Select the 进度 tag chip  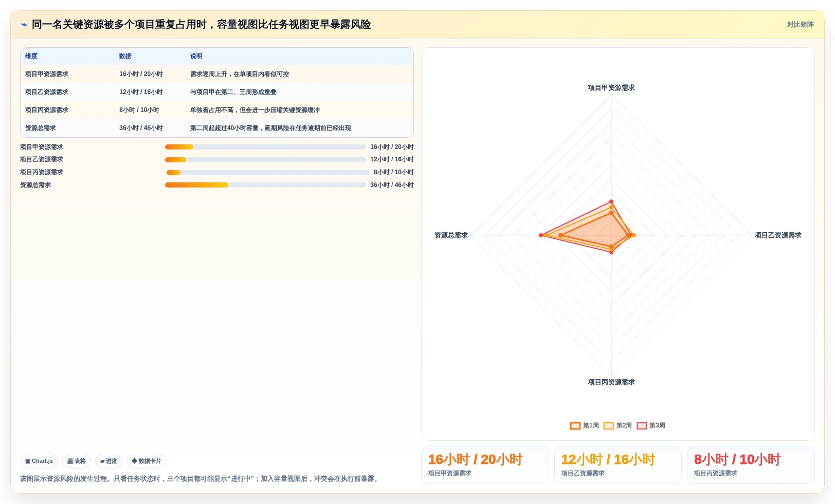pos(108,461)
